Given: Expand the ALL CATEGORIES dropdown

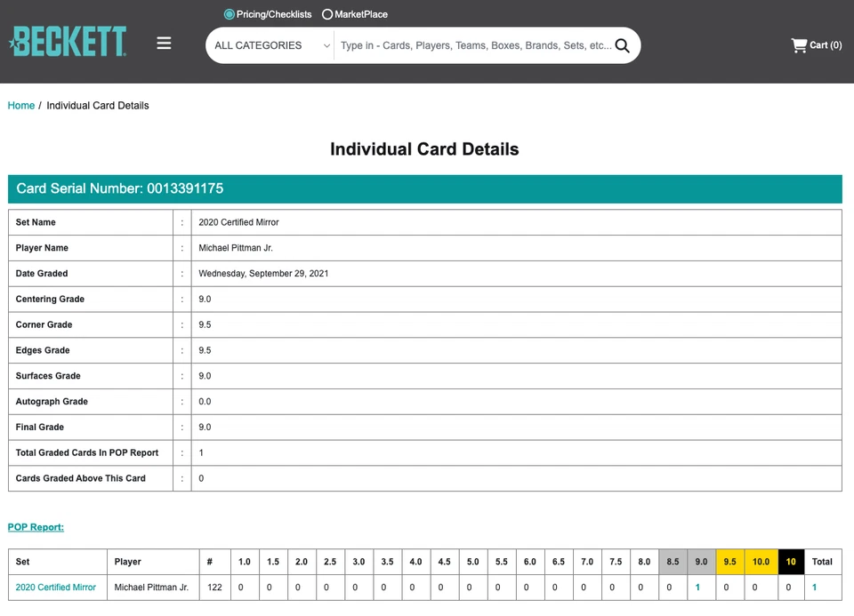Looking at the screenshot, I should pyautogui.click(x=271, y=45).
